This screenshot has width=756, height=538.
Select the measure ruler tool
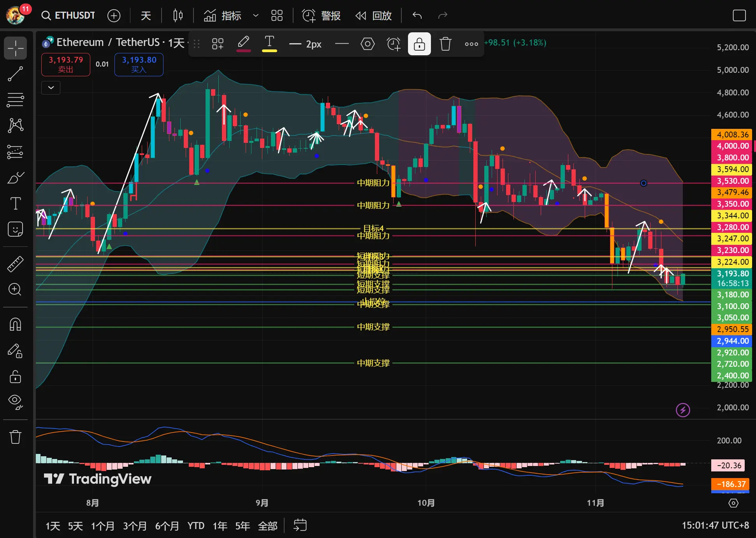coord(15,264)
